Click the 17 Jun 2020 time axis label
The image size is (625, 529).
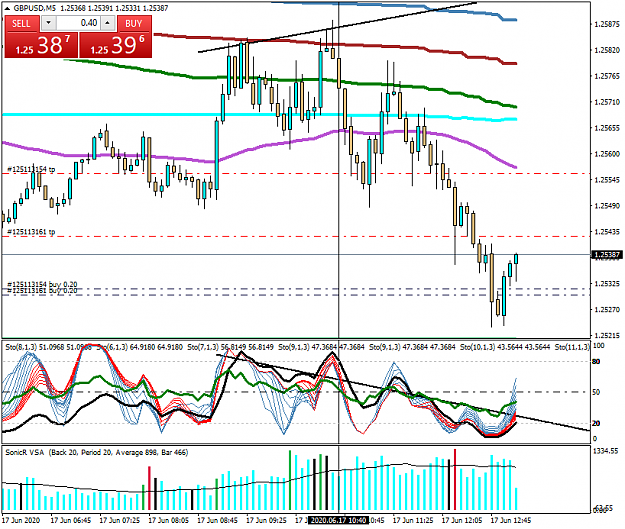click(x=21, y=520)
